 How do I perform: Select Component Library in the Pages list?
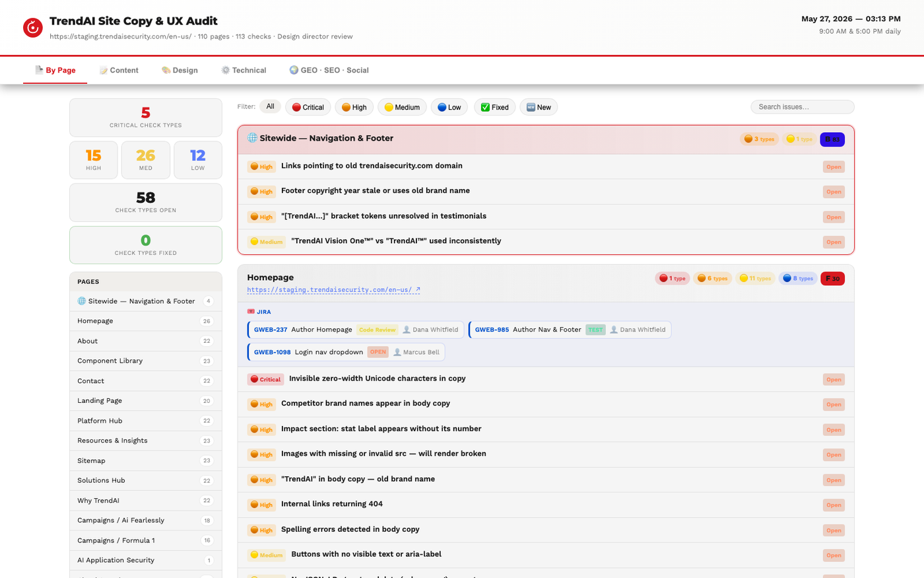coord(145,361)
